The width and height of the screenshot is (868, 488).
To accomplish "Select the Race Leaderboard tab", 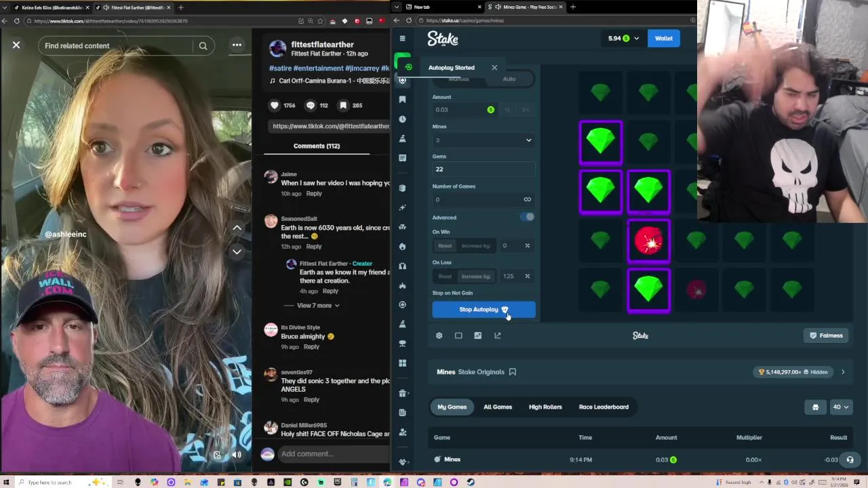I will click(x=604, y=407).
